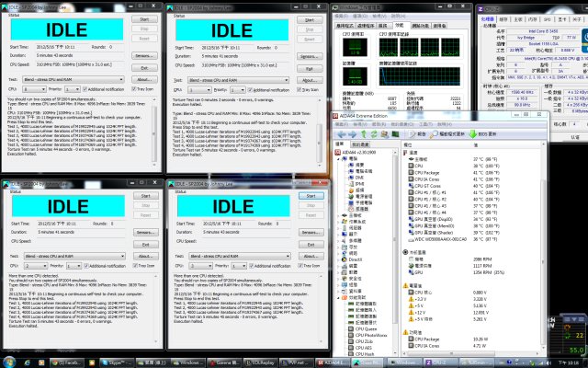Open Test dropdown in CPU 3 SP2004 window

click(240, 256)
